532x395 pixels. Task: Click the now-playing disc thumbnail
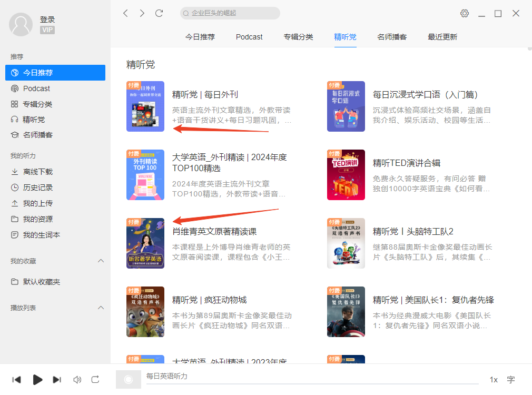point(128,379)
